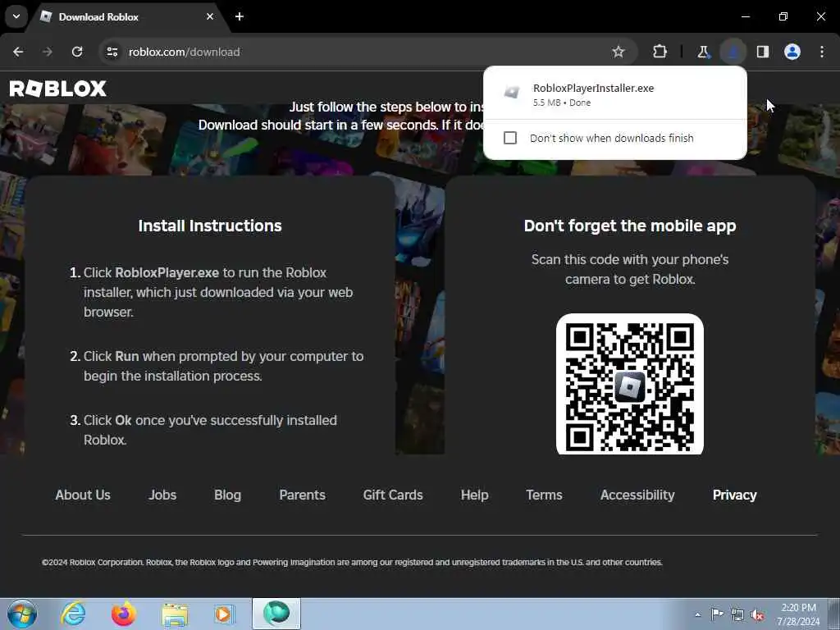Click the bold "Ok" text in step 3
840x630 pixels.
click(x=123, y=420)
